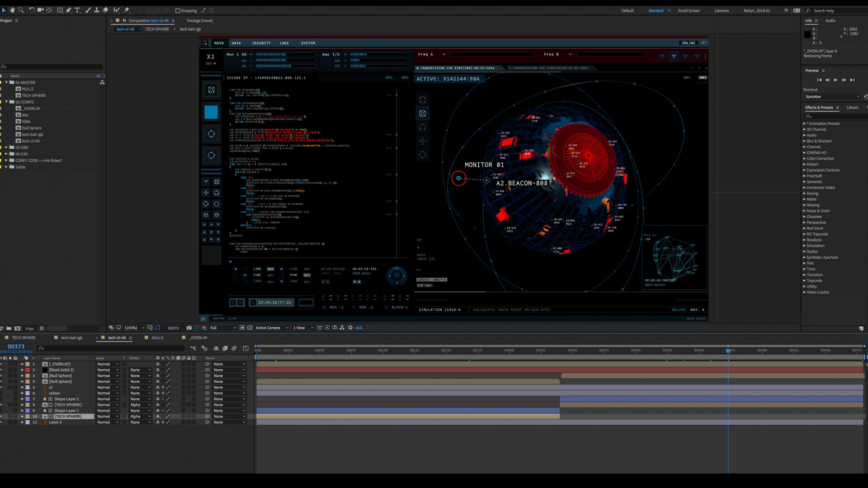Select the Hand tool
This screenshot has height=488, width=868.
pyautogui.click(x=12, y=10)
